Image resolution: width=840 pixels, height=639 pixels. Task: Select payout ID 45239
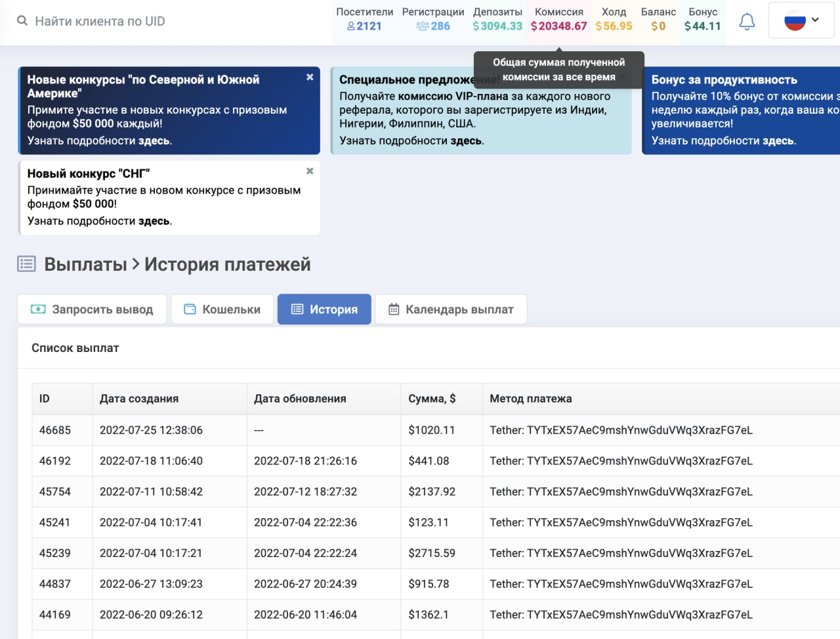(55, 553)
